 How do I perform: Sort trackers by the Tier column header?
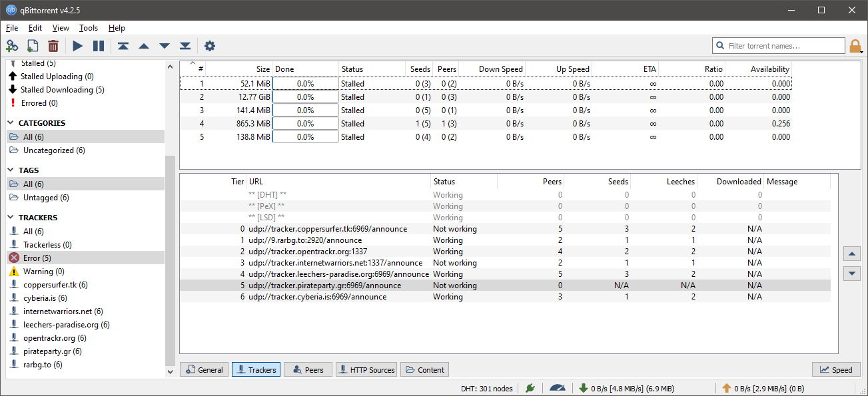pyautogui.click(x=213, y=182)
